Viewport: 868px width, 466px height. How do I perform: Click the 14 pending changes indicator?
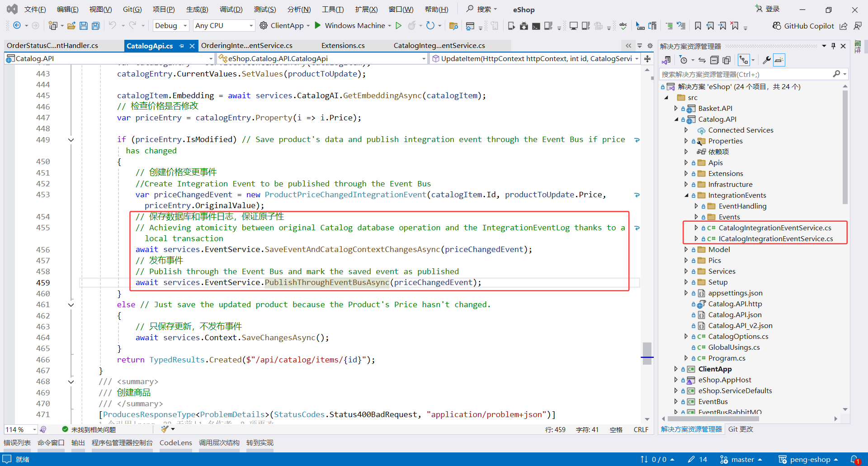pos(698,459)
